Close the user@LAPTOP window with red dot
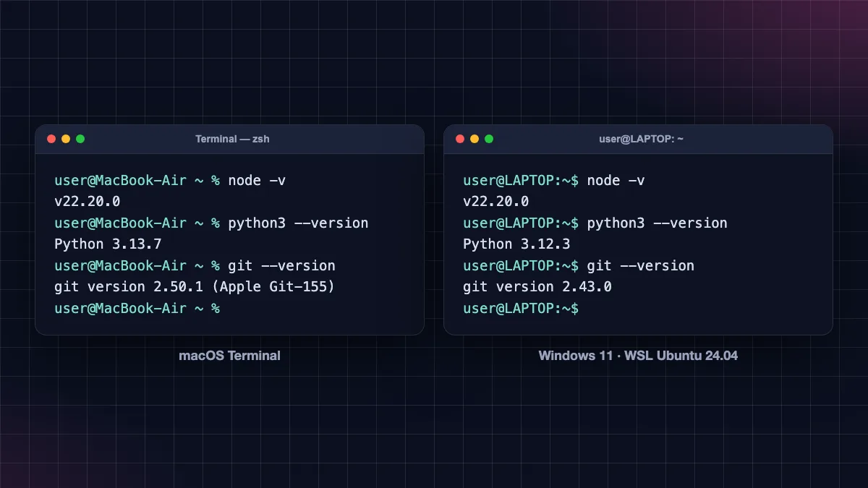868x488 pixels. click(460, 139)
